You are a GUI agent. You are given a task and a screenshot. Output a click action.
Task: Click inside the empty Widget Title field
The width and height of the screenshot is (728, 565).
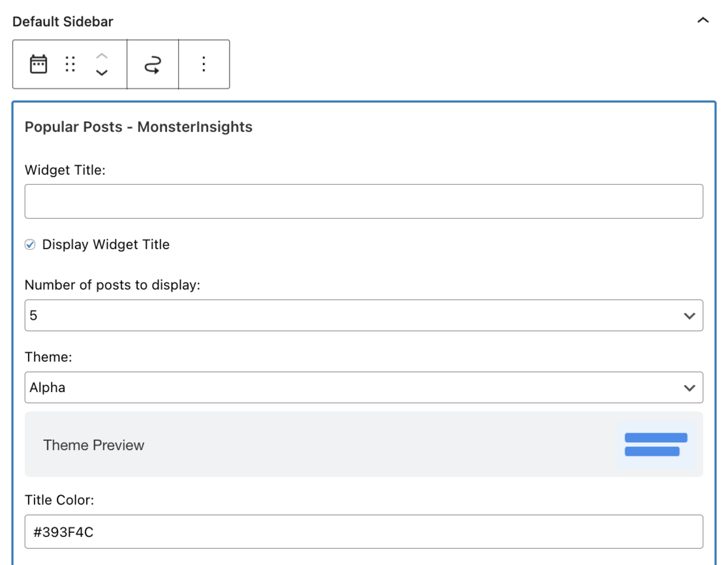(363, 200)
